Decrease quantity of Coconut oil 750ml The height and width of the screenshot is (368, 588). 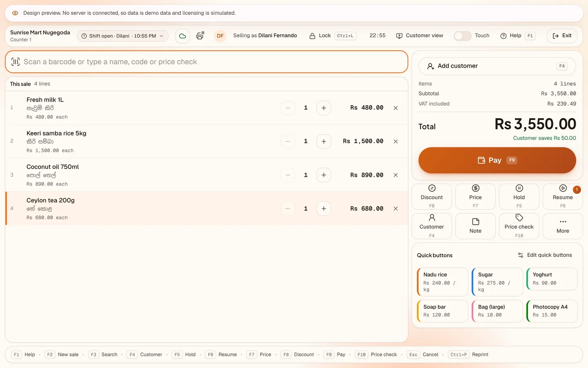click(288, 175)
